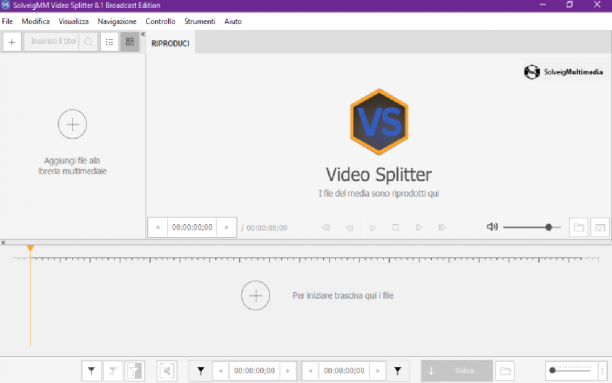Take a snapshot with camera icon
The height and width of the screenshot is (383, 612).
click(x=600, y=227)
